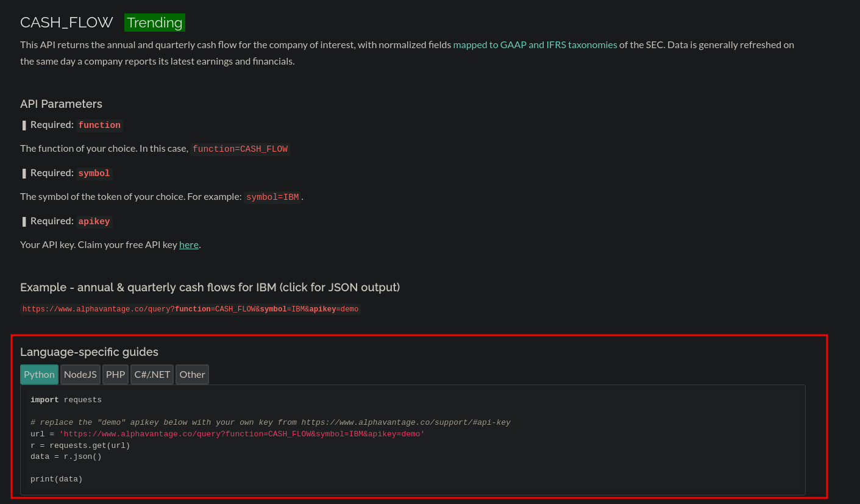This screenshot has height=504, width=860.
Task: Click the CASH_FLOW page heading
Action: point(66,22)
